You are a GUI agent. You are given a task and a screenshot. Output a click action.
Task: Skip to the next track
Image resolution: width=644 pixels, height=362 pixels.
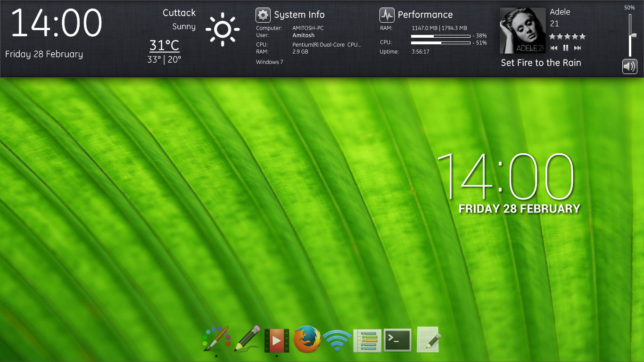[578, 48]
